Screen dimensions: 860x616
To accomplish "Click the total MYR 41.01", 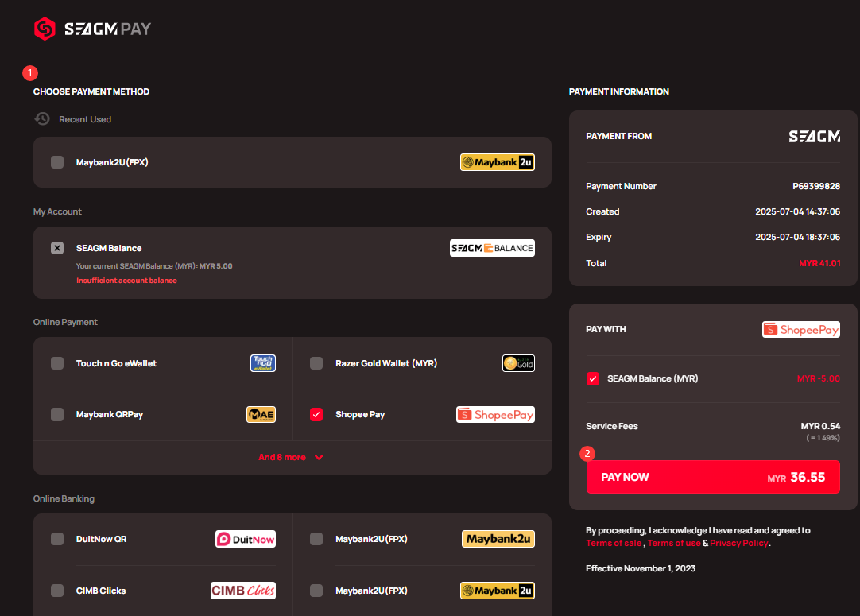I will coord(819,263).
